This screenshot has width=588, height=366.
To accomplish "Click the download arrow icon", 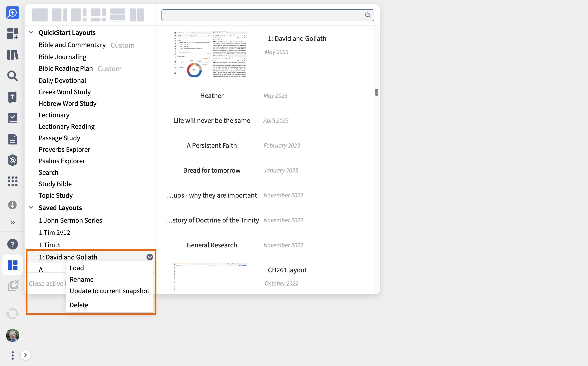I will (x=12, y=205).
